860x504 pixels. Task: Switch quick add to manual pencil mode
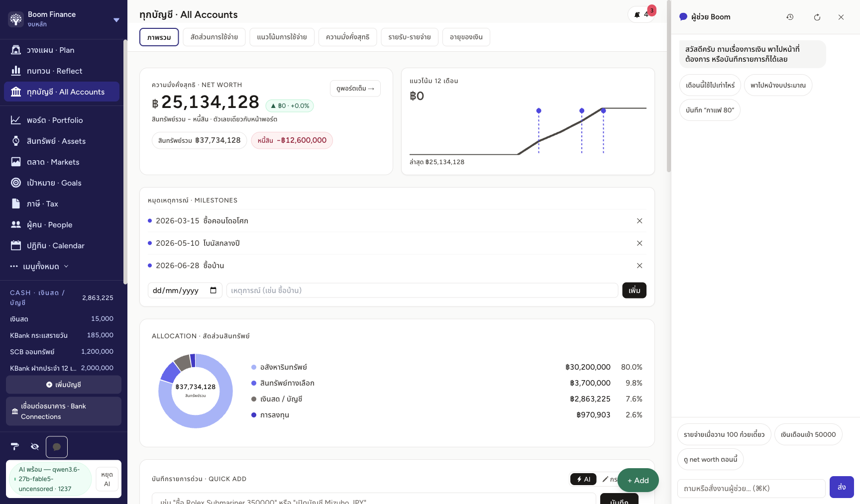(x=609, y=479)
